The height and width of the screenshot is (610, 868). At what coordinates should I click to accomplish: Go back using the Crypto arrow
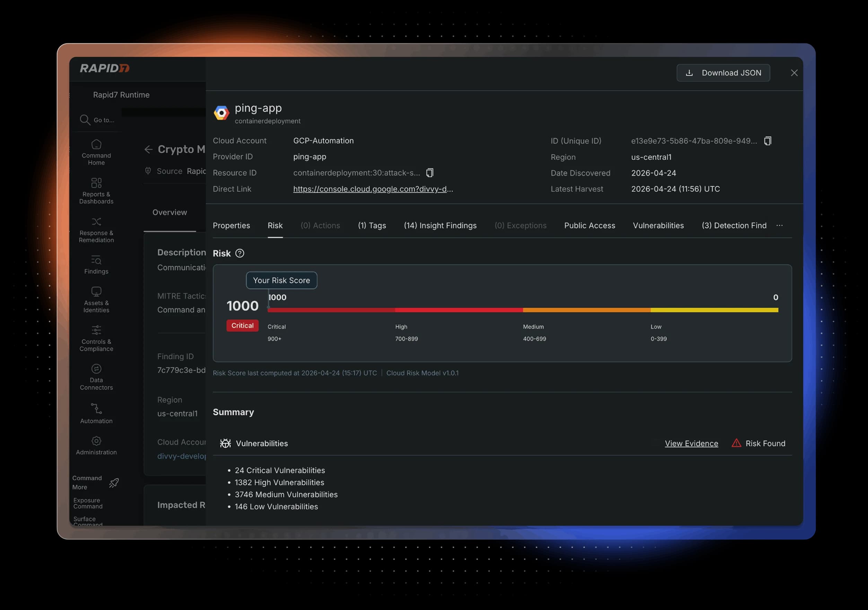[x=148, y=149]
